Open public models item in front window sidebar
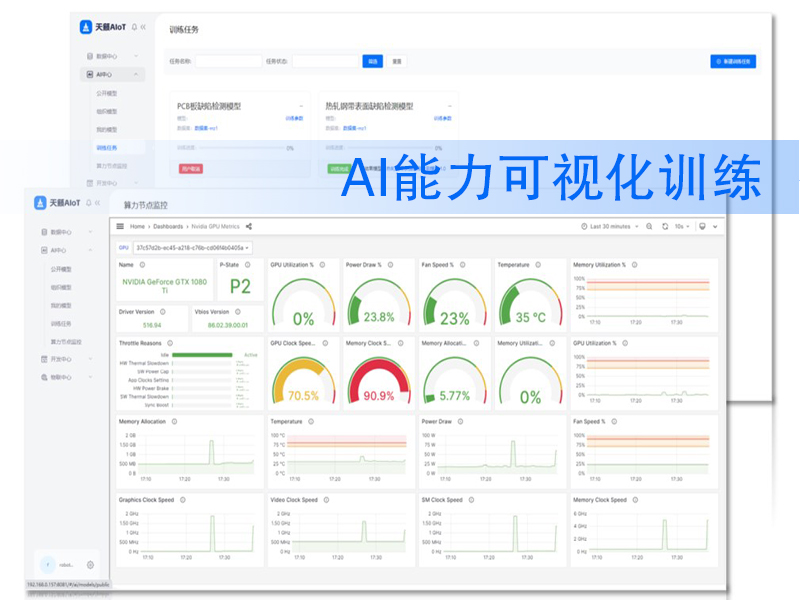Viewport: 800px width, 600px height. (x=61, y=269)
